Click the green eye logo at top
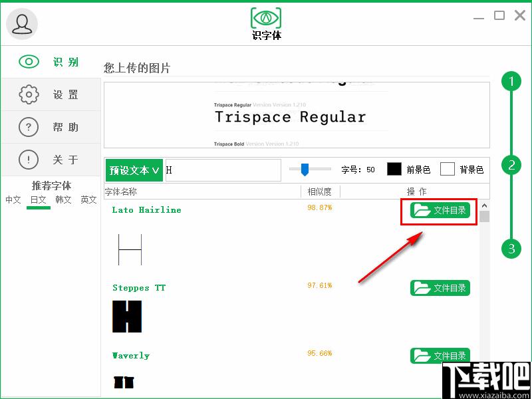This screenshot has height=399, width=532. (x=266, y=17)
